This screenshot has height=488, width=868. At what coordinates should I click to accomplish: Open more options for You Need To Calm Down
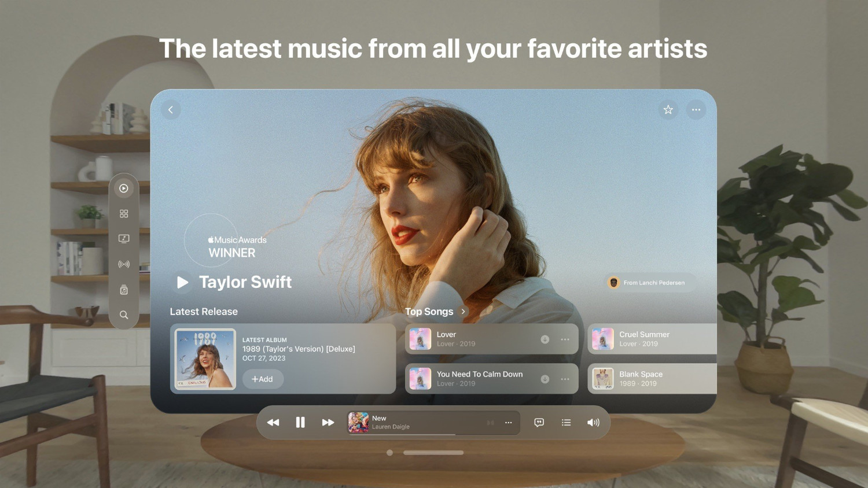565,379
